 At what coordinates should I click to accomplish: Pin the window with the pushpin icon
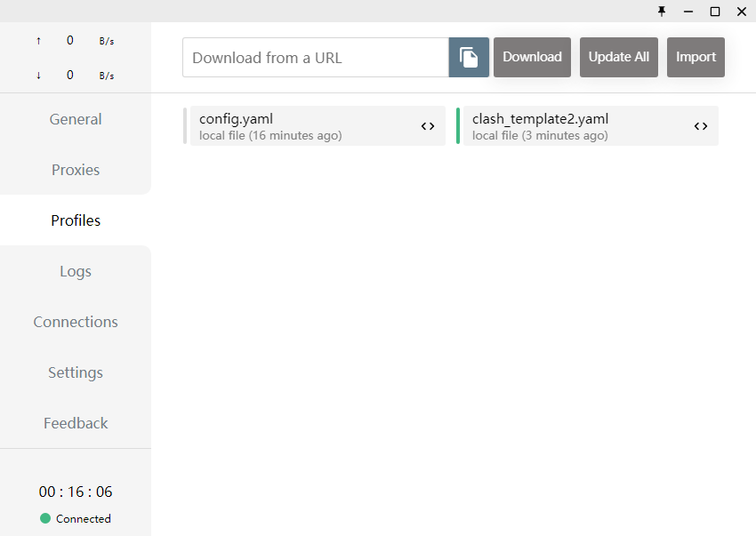click(662, 11)
